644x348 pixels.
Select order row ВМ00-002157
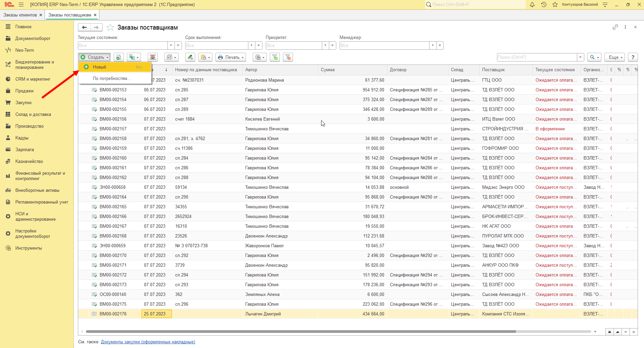click(x=358, y=129)
